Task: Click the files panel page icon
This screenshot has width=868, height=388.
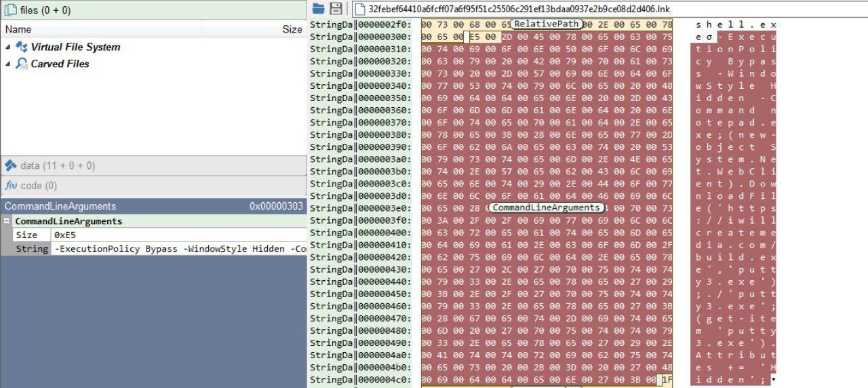Action: [11, 10]
